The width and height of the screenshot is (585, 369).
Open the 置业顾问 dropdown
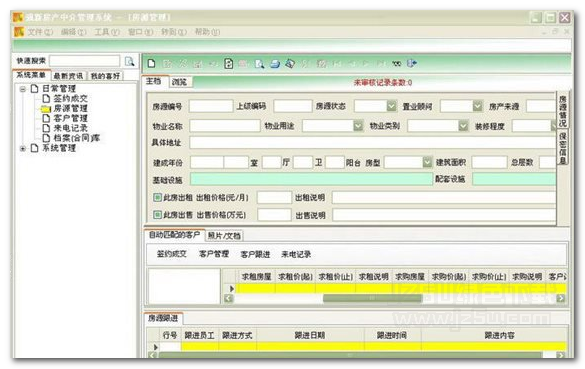(478, 106)
